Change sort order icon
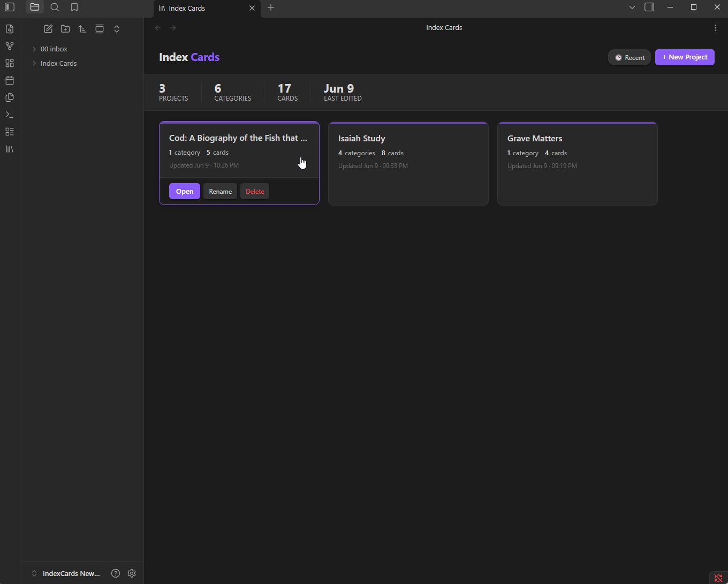This screenshot has height=584, width=728. coord(82,29)
